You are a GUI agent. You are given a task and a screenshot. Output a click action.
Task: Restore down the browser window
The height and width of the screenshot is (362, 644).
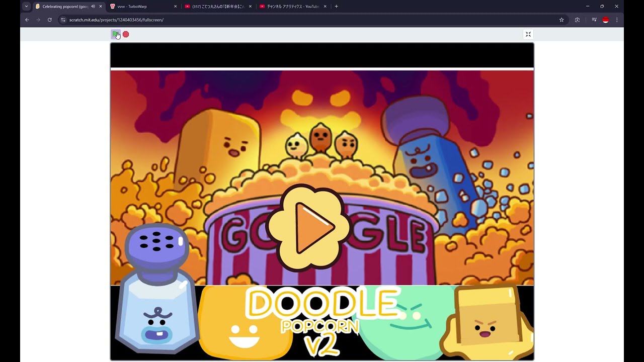pyautogui.click(x=602, y=7)
